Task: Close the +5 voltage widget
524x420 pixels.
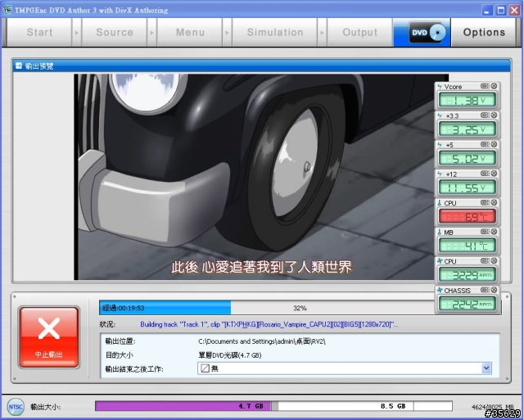Action: coord(494,144)
